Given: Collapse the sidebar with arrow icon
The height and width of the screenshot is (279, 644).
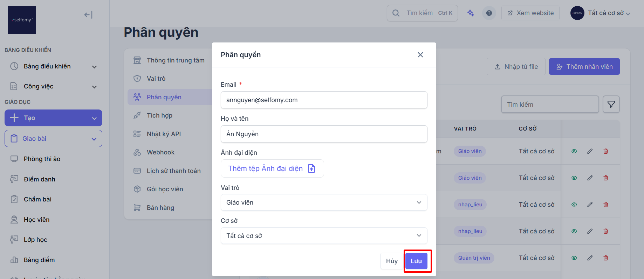Looking at the screenshot, I should (x=88, y=15).
